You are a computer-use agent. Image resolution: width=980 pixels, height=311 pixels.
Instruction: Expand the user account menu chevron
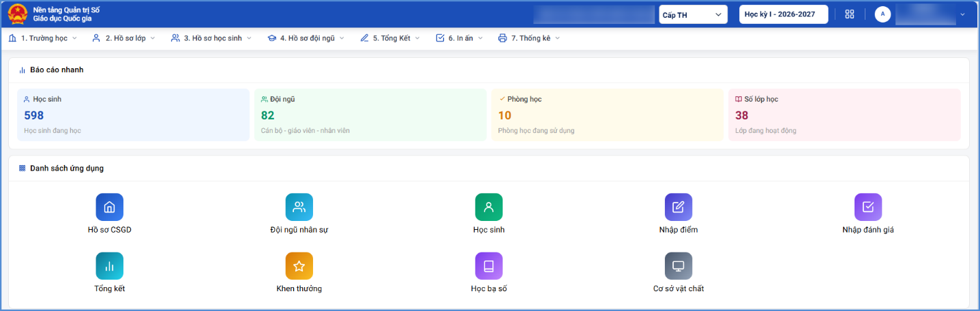pos(962,14)
